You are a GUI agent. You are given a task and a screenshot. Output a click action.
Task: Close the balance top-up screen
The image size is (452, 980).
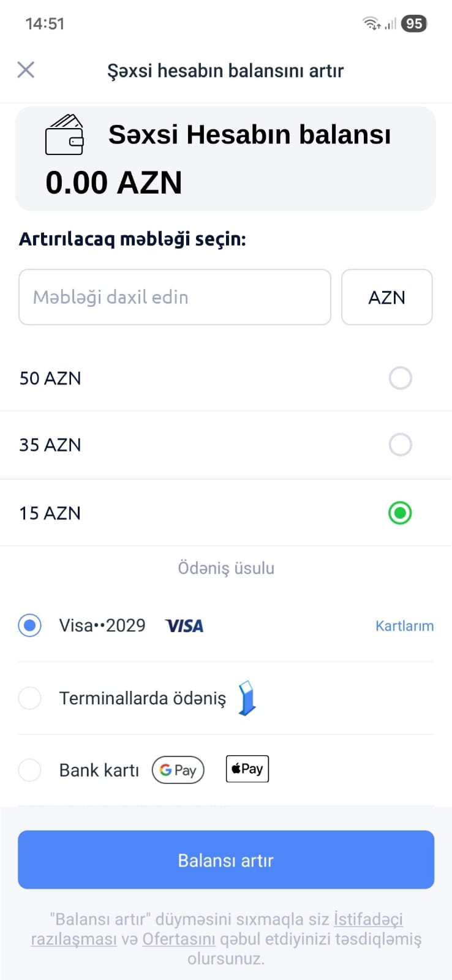pyautogui.click(x=26, y=70)
